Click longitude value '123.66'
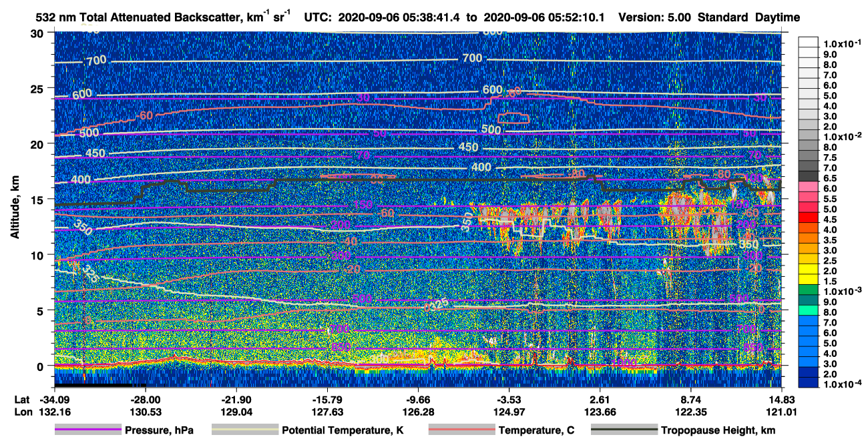This screenshot has height=445, width=868. pos(600,412)
